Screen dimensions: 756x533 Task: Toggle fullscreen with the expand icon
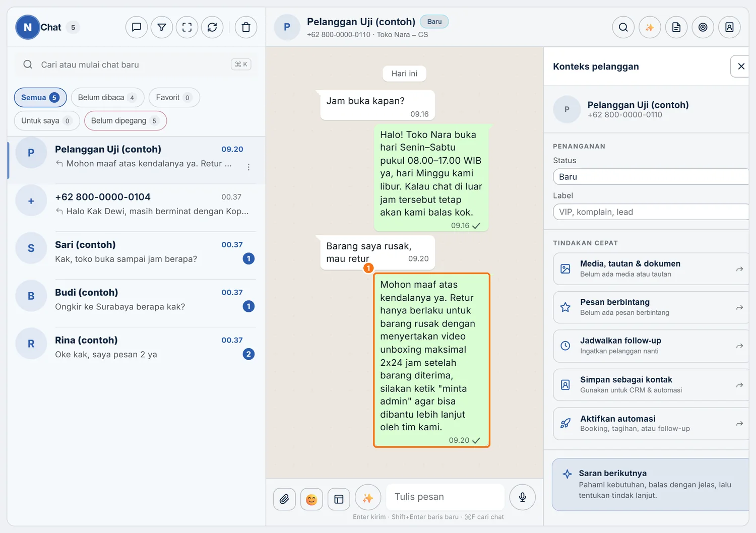pos(187,27)
